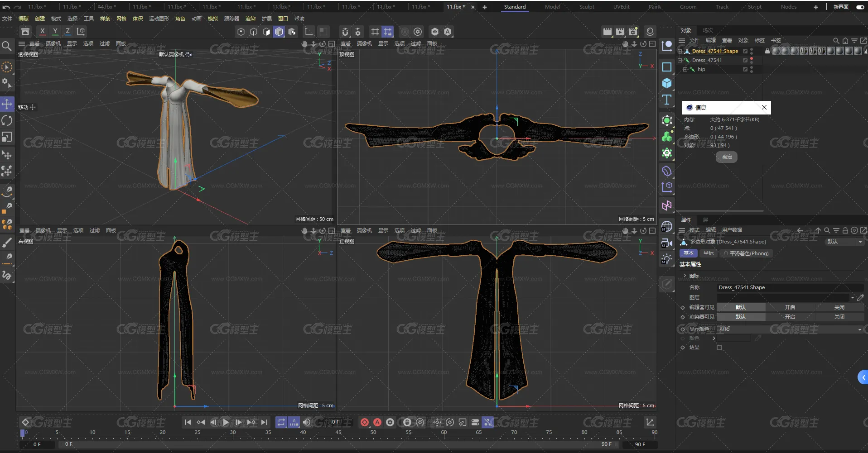
Task: Click the Autokeying red A button
Action: point(377,422)
